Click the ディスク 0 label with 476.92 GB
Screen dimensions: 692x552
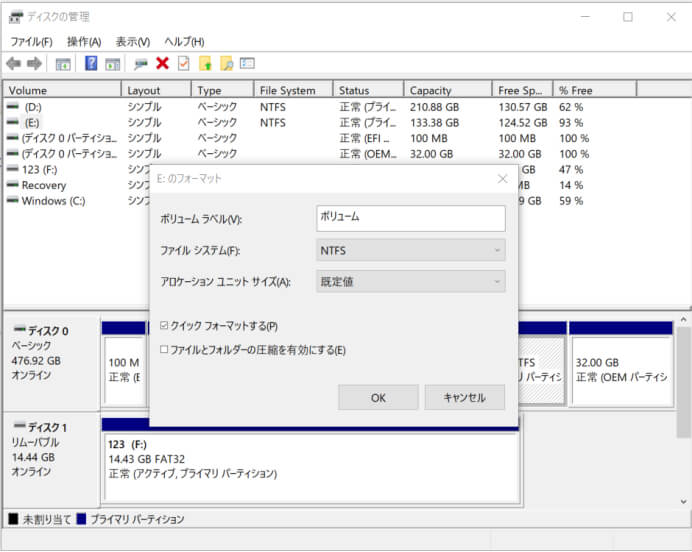(x=52, y=363)
